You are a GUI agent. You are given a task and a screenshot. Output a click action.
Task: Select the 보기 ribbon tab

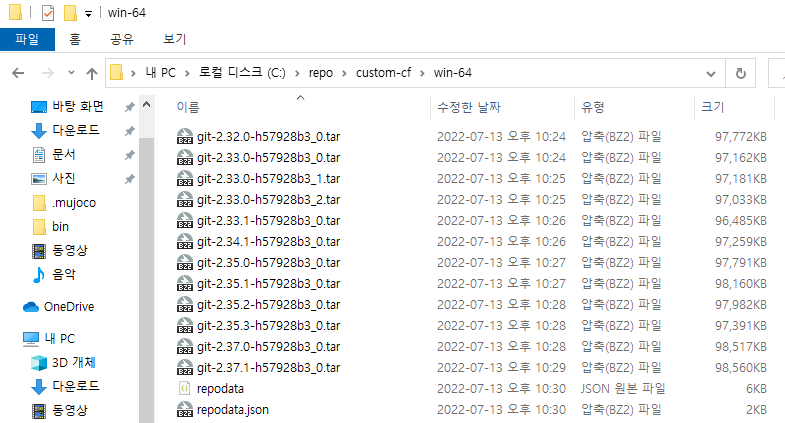click(175, 39)
